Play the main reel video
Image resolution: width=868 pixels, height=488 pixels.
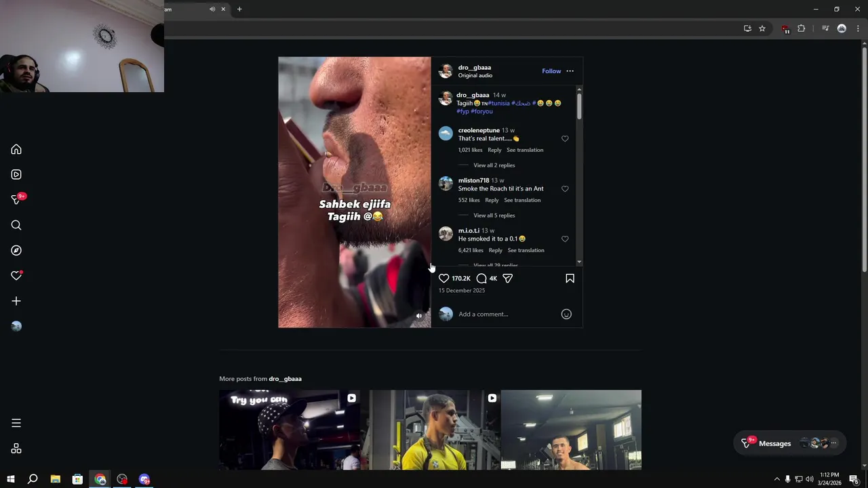[354, 192]
